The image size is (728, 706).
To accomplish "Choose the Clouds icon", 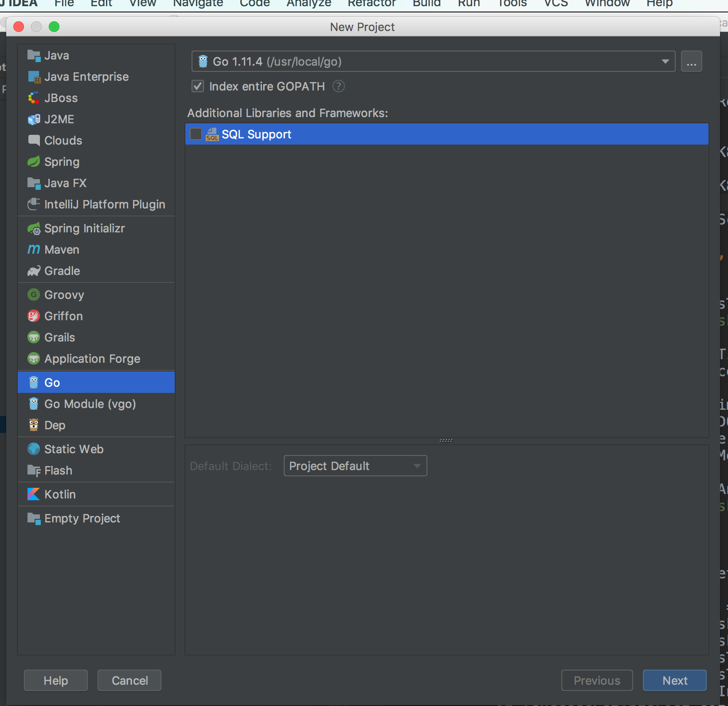I will coord(34,141).
